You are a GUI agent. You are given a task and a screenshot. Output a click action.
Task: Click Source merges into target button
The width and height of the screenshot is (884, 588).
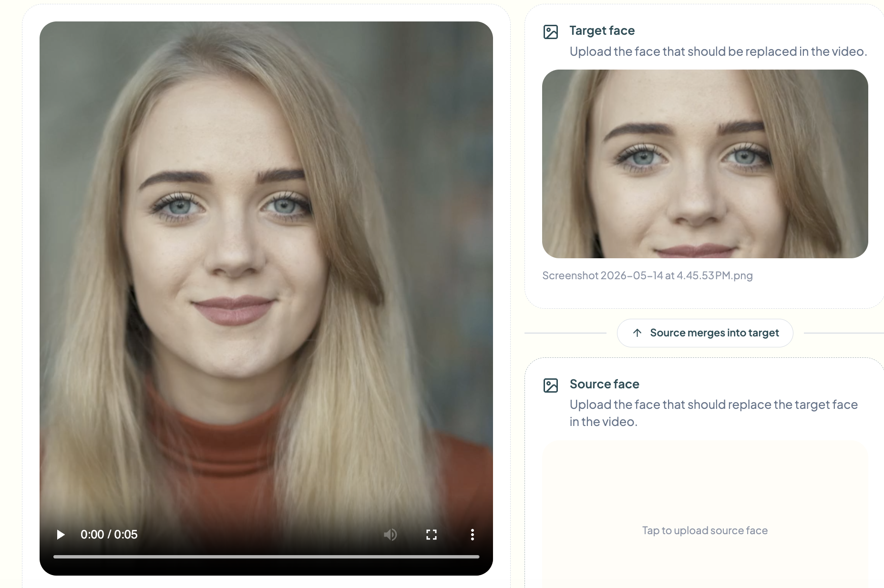pyautogui.click(x=705, y=333)
